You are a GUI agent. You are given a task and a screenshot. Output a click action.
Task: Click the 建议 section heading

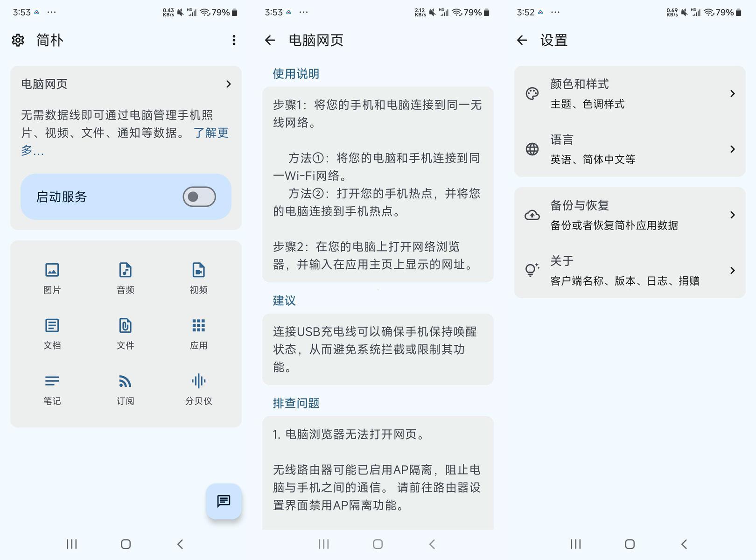(284, 301)
